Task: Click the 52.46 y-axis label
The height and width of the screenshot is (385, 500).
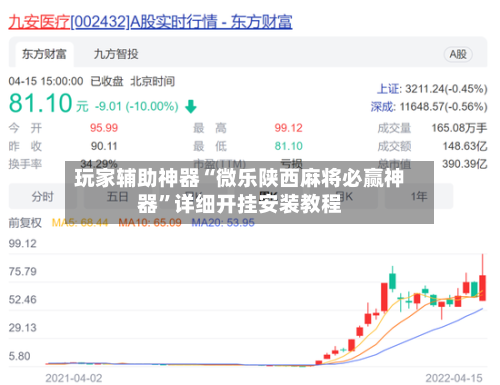Action: tap(22, 300)
